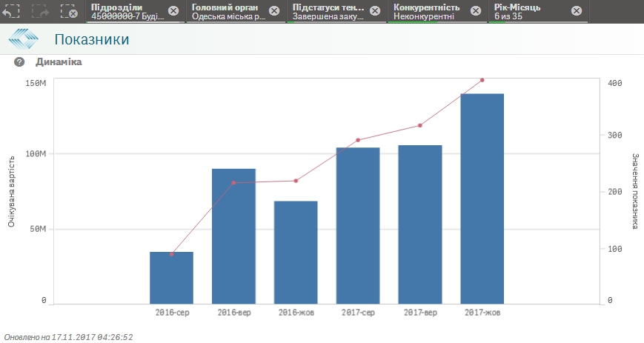Select the 2017-жов bar in chart
The image size is (644, 343).
point(482,200)
